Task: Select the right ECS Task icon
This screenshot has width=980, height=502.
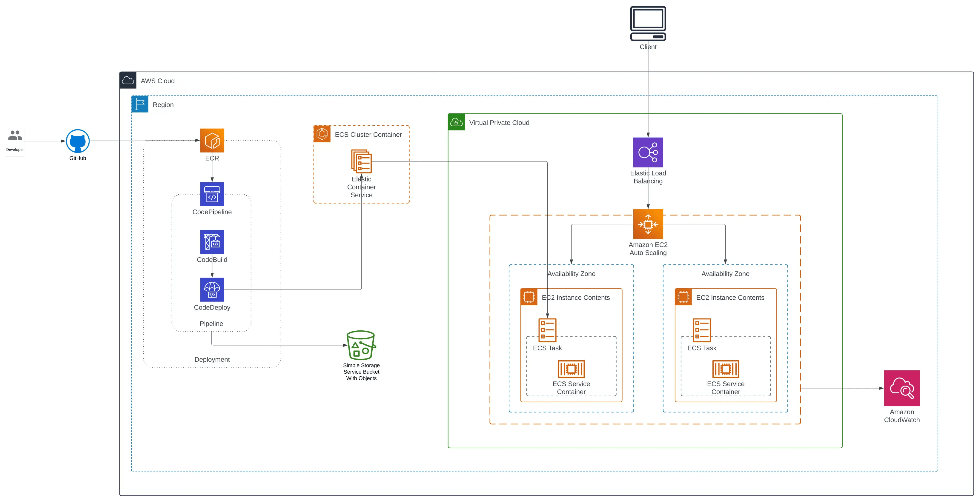Action: click(x=702, y=330)
